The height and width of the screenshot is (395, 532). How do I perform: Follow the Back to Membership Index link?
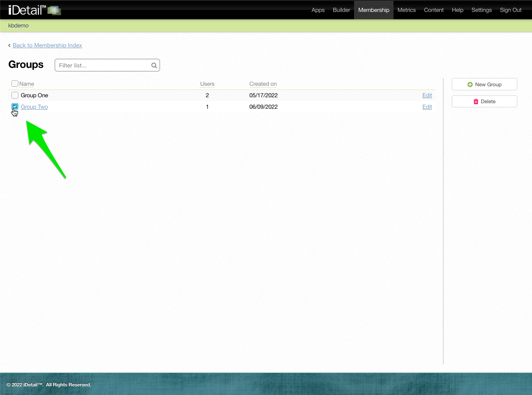point(47,45)
